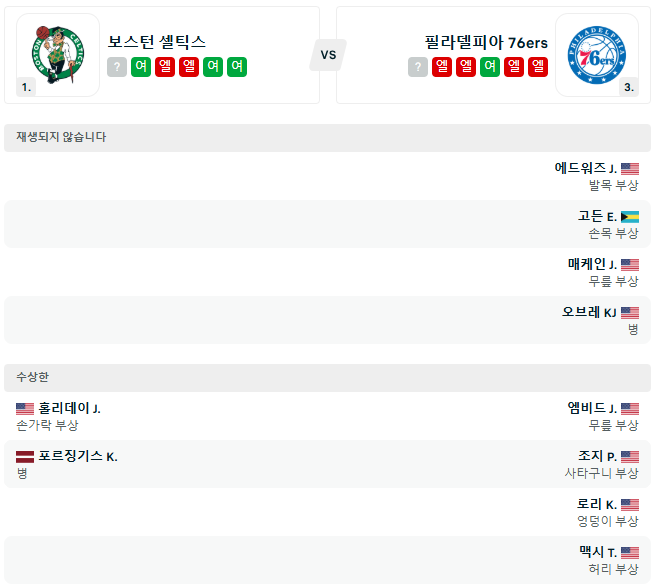Screen dimensions: 653x586
Task: Open the 보스턴 셀틱스 team name link
Action: click(x=157, y=42)
